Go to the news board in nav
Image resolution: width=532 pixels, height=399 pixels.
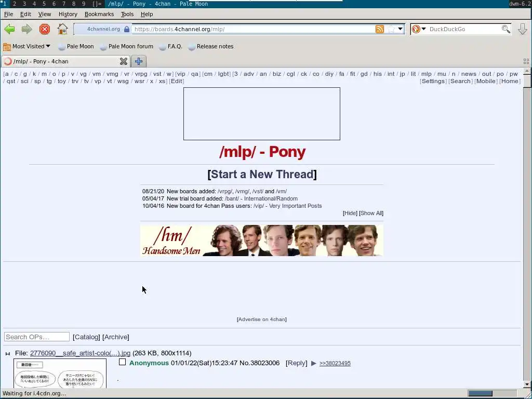tap(469, 74)
